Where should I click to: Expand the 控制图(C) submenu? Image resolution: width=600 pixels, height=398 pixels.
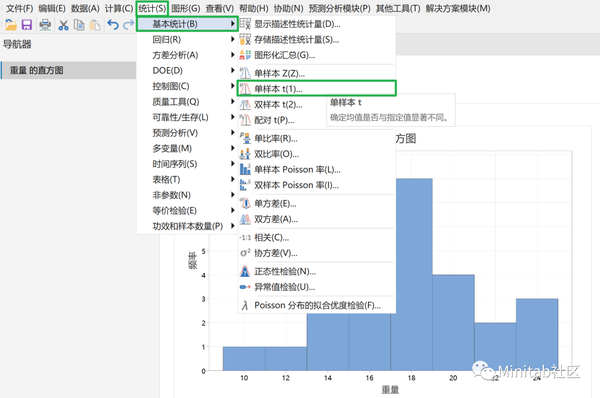(x=188, y=86)
